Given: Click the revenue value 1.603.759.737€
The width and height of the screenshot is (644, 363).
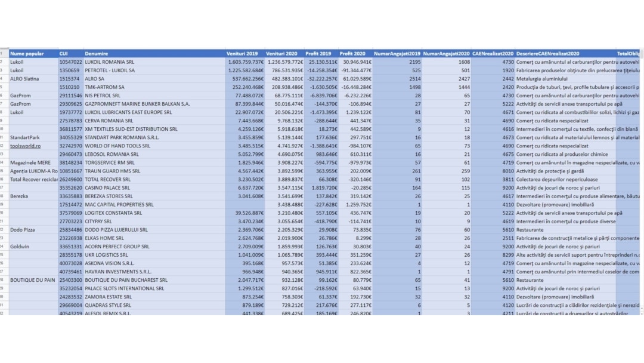Looking at the screenshot, I should click(x=246, y=62).
